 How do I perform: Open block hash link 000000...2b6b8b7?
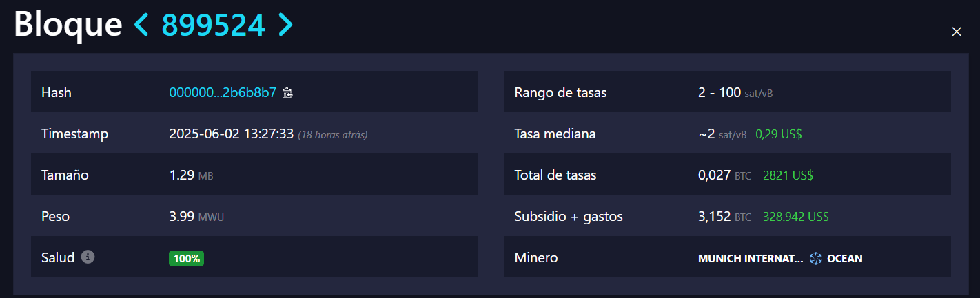pyautogui.click(x=223, y=92)
